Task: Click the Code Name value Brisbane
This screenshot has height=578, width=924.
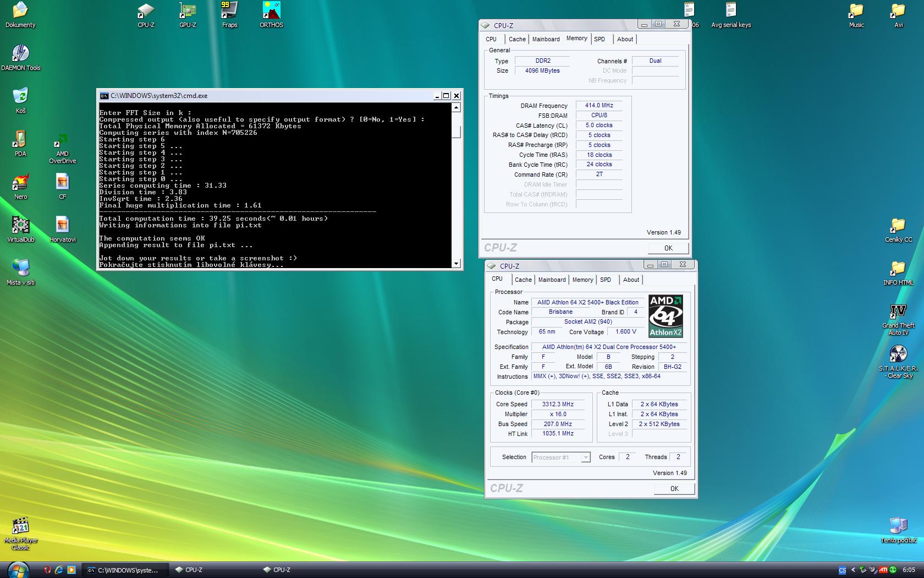Action: tap(560, 312)
